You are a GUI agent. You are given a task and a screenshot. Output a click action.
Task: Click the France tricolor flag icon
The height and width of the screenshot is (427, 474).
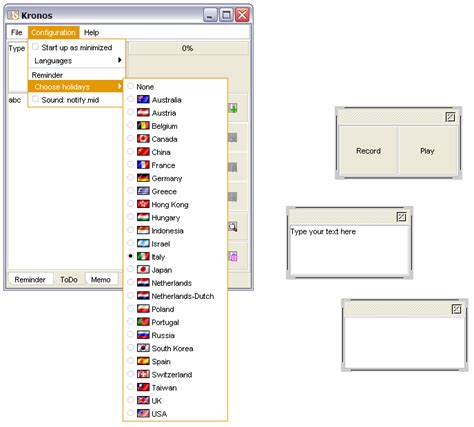[x=143, y=165]
